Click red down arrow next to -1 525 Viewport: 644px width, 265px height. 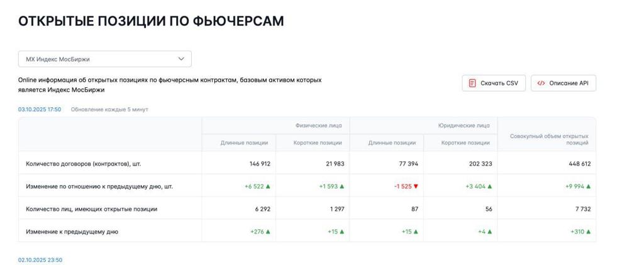point(416,187)
